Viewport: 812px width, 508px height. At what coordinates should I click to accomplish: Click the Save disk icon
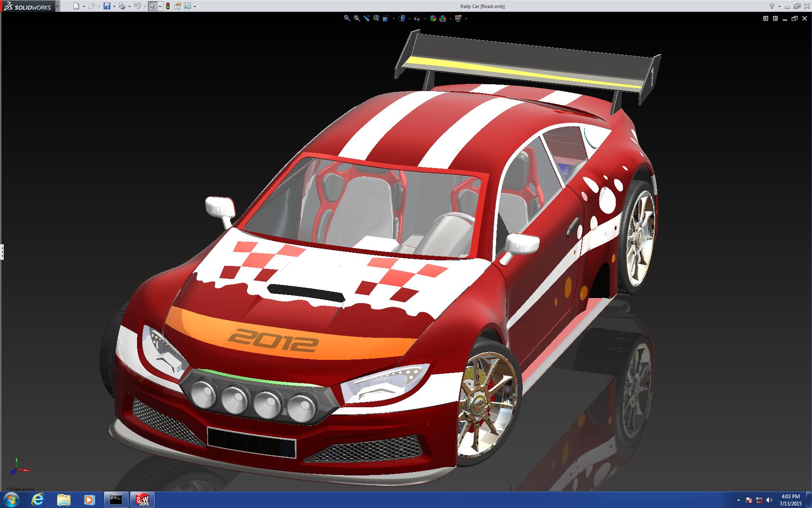(107, 6)
